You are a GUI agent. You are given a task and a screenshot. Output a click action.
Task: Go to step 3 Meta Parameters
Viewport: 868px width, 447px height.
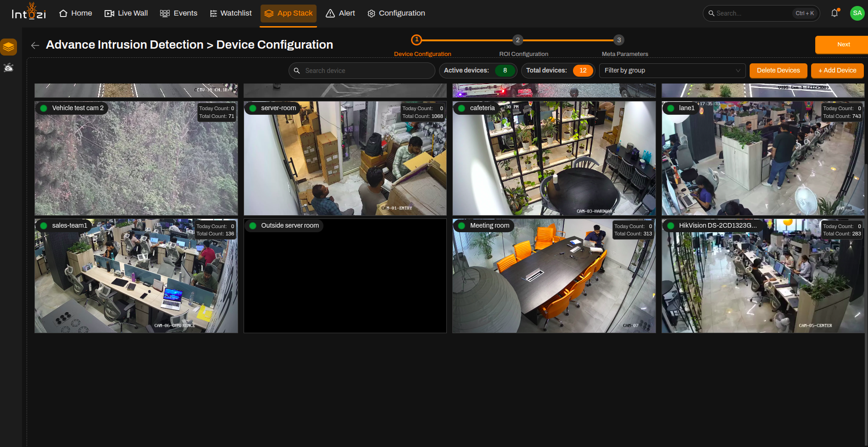pyautogui.click(x=619, y=40)
